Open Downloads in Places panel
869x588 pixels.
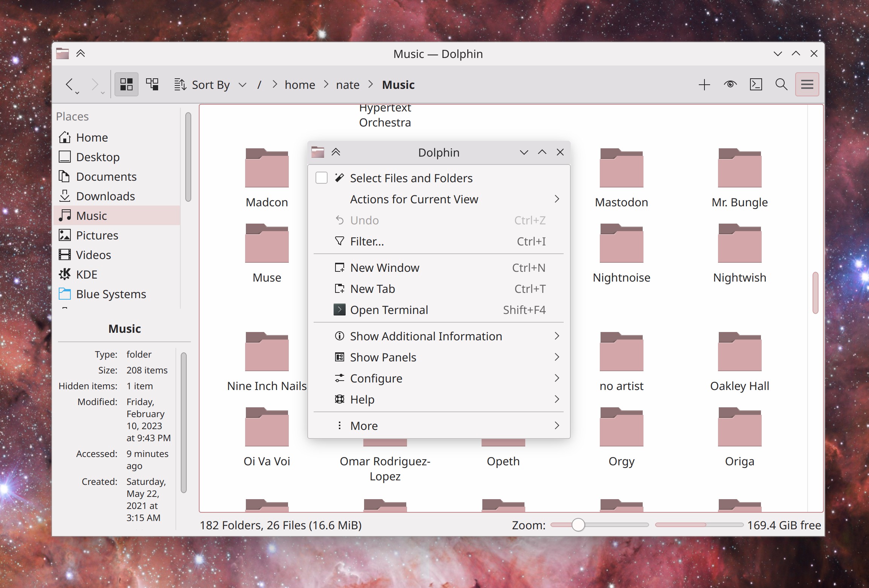117,196
